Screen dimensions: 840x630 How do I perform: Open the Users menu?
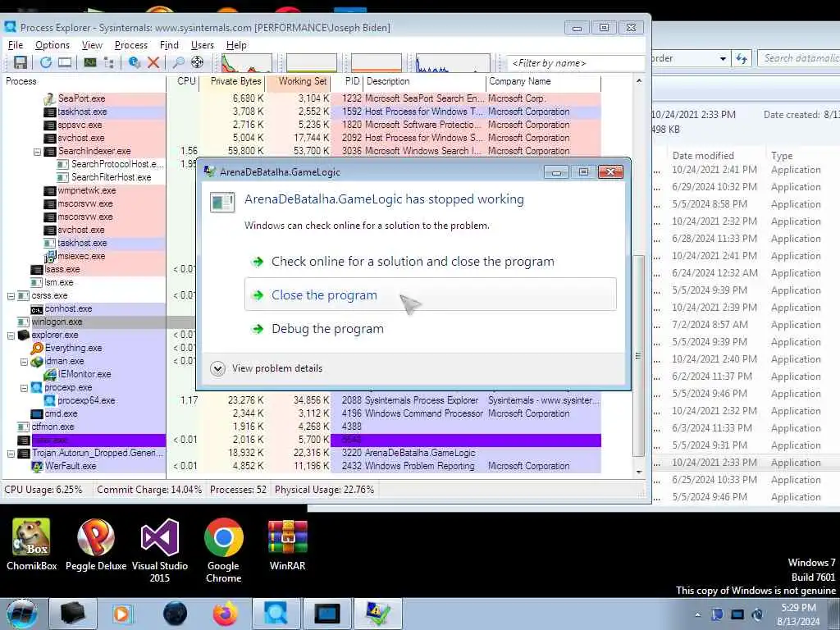[x=203, y=45]
